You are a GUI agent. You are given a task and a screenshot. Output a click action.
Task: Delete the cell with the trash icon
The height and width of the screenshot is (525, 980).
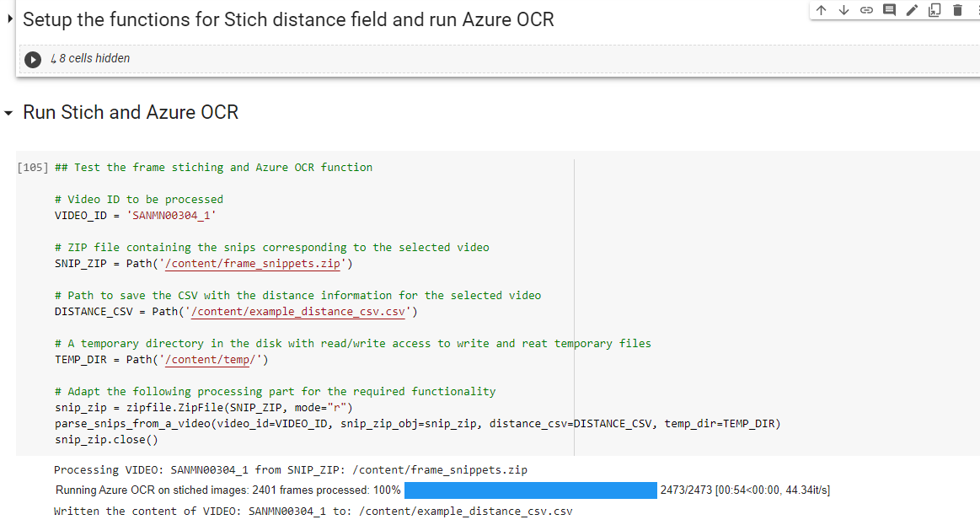957,10
